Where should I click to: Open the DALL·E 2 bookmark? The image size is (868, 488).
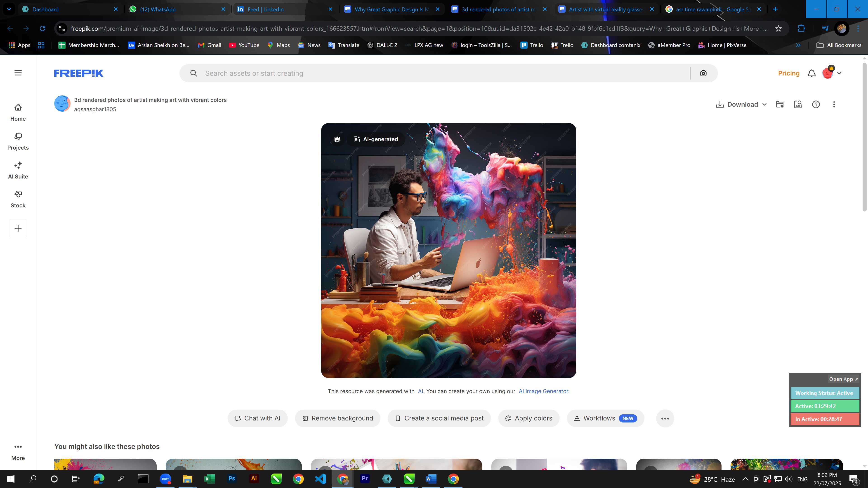click(382, 45)
